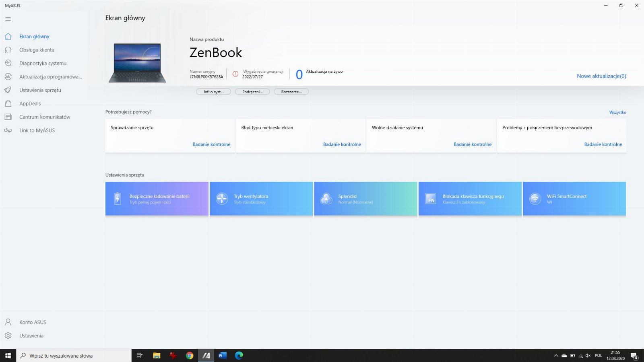644x362 pixels.
Task: Click the home icon in sidebar
Action: pyautogui.click(x=8, y=37)
